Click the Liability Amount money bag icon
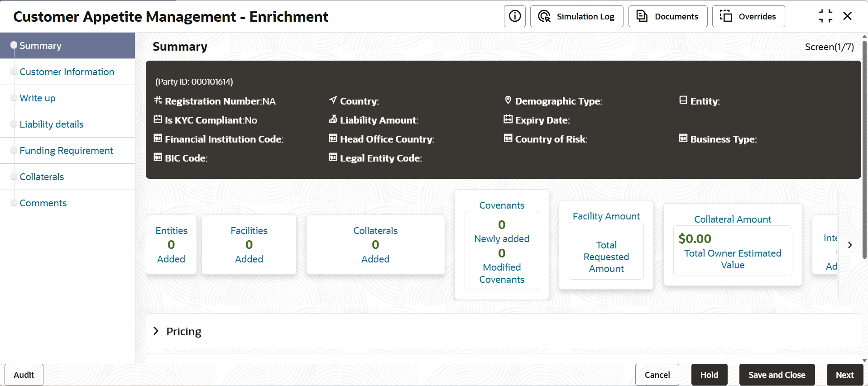This screenshot has width=868, height=386. click(333, 119)
